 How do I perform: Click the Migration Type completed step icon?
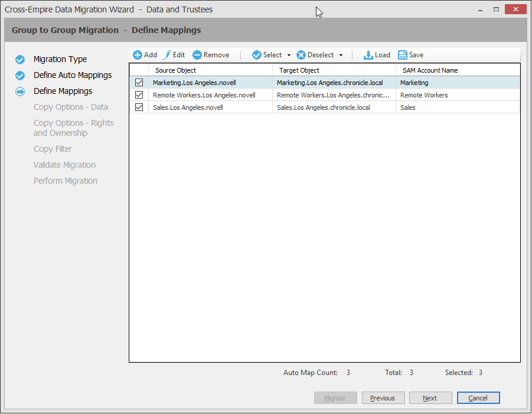pyautogui.click(x=20, y=60)
